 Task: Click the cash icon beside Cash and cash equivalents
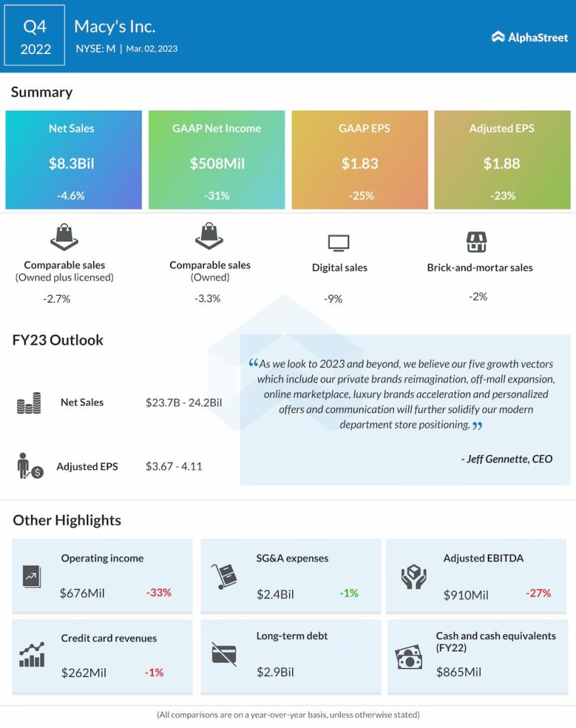408,657
